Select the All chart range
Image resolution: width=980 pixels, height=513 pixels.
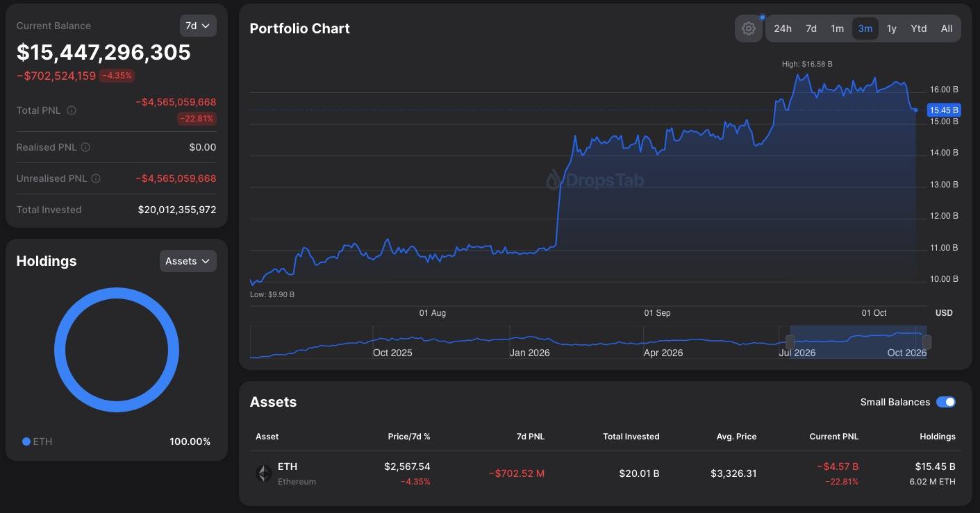(947, 28)
